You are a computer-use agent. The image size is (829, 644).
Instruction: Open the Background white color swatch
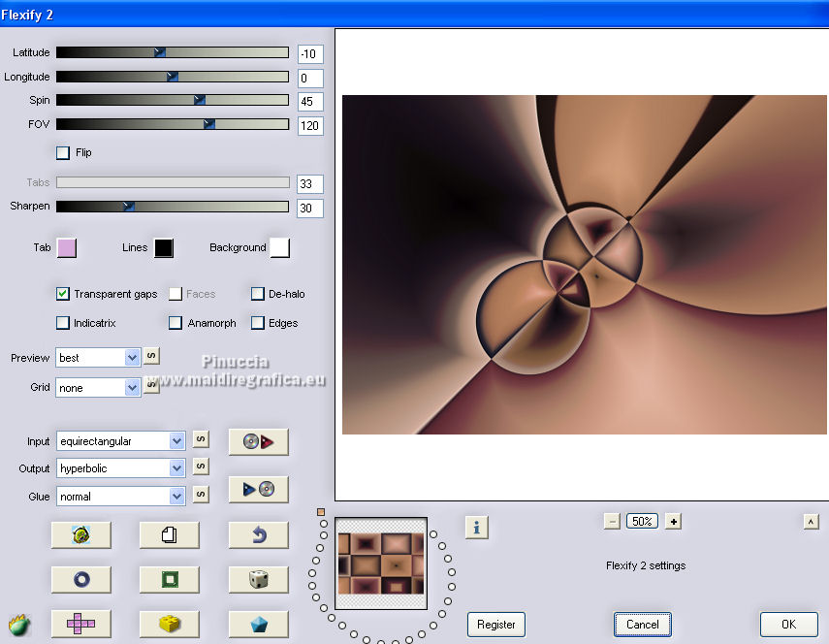click(x=279, y=247)
